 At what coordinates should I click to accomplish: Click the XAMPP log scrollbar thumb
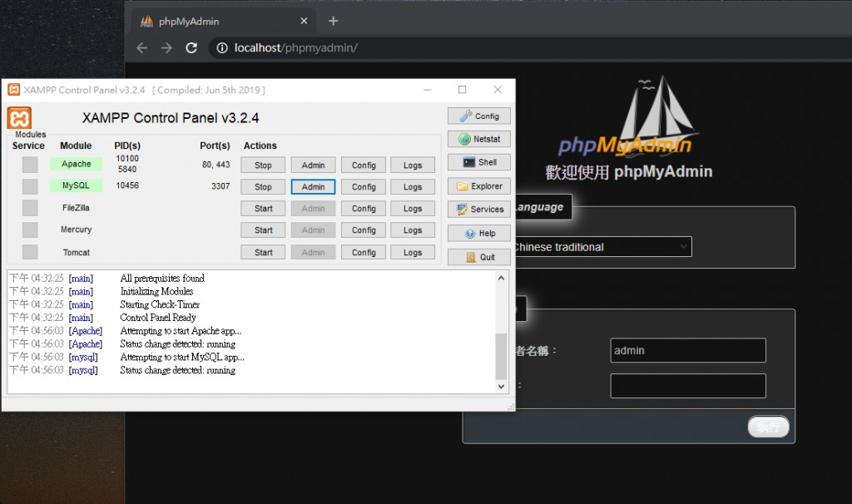coord(501,356)
